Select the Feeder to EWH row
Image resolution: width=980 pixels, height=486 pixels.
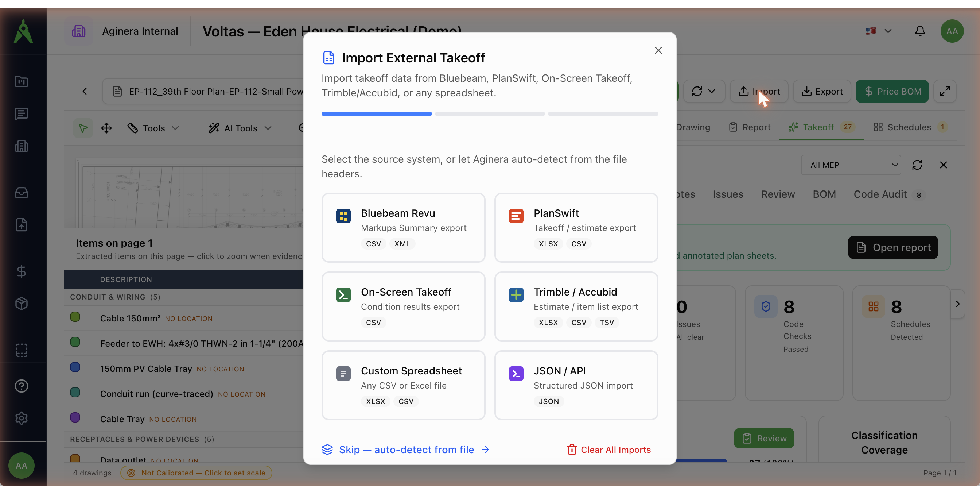pyautogui.click(x=184, y=343)
